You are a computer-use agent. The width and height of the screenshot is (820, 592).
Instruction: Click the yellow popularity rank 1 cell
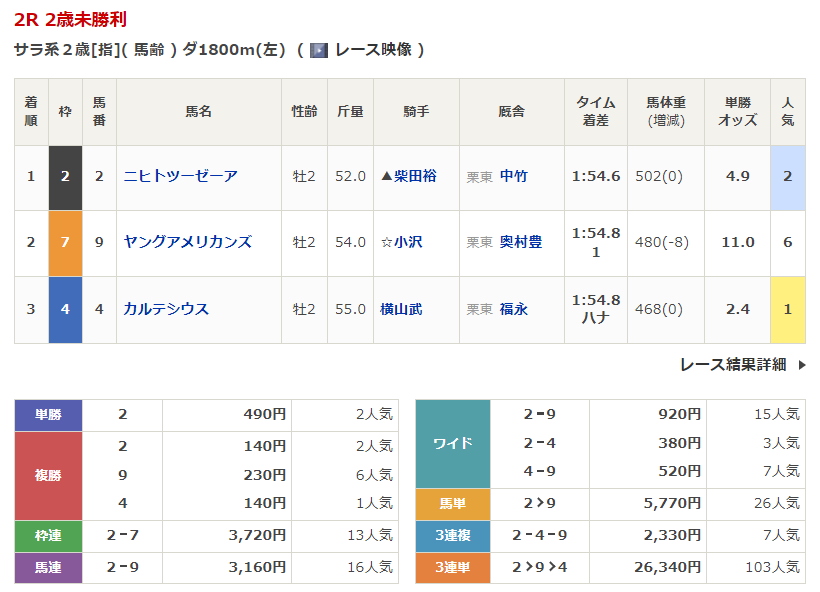787,309
